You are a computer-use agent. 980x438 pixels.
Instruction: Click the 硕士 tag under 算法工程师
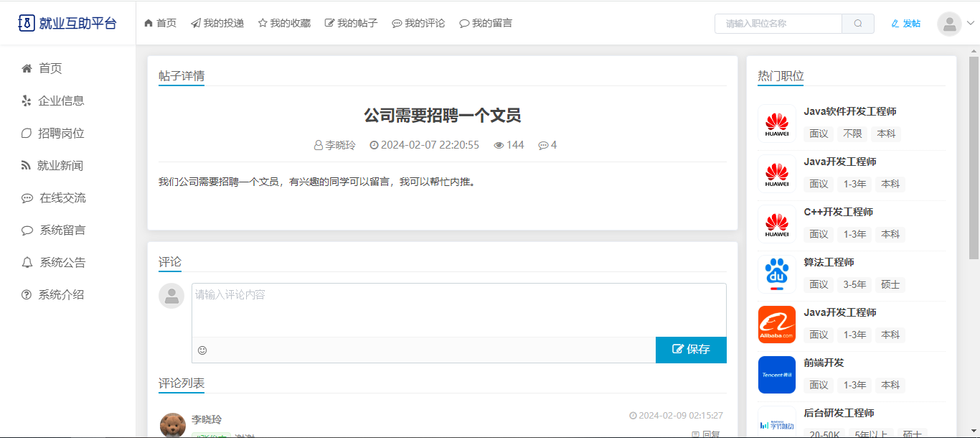pyautogui.click(x=890, y=284)
